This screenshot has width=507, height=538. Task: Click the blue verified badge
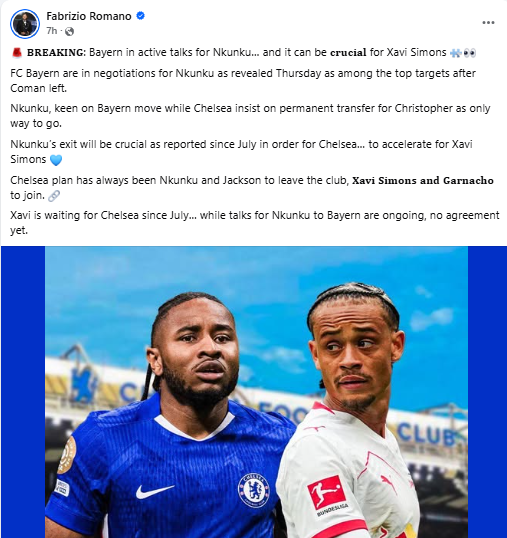pyautogui.click(x=140, y=15)
